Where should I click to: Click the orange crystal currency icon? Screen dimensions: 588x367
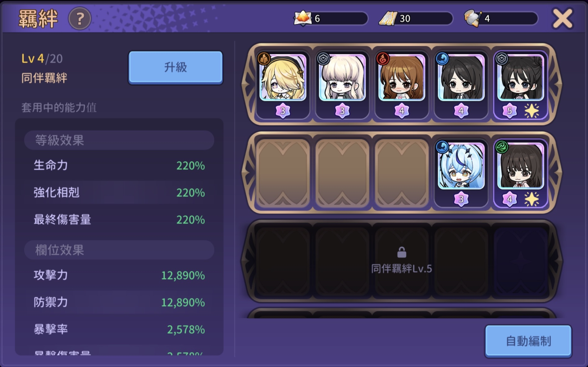302,18
